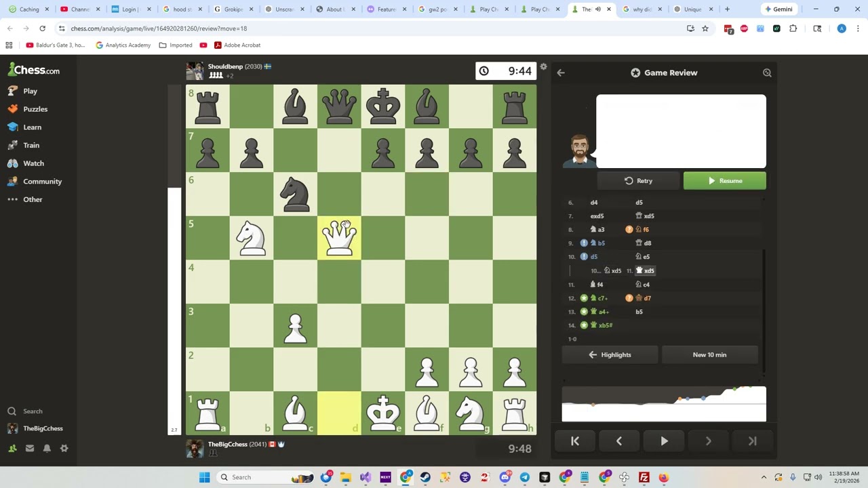Open notifications bell in sidebar
Screen dimensions: 868x488
pos(47,448)
